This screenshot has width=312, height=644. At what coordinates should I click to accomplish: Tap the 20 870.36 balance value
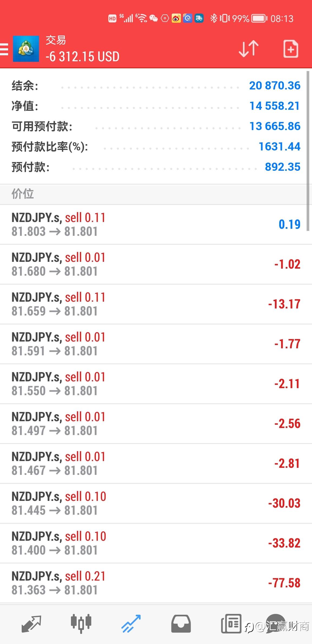[275, 86]
